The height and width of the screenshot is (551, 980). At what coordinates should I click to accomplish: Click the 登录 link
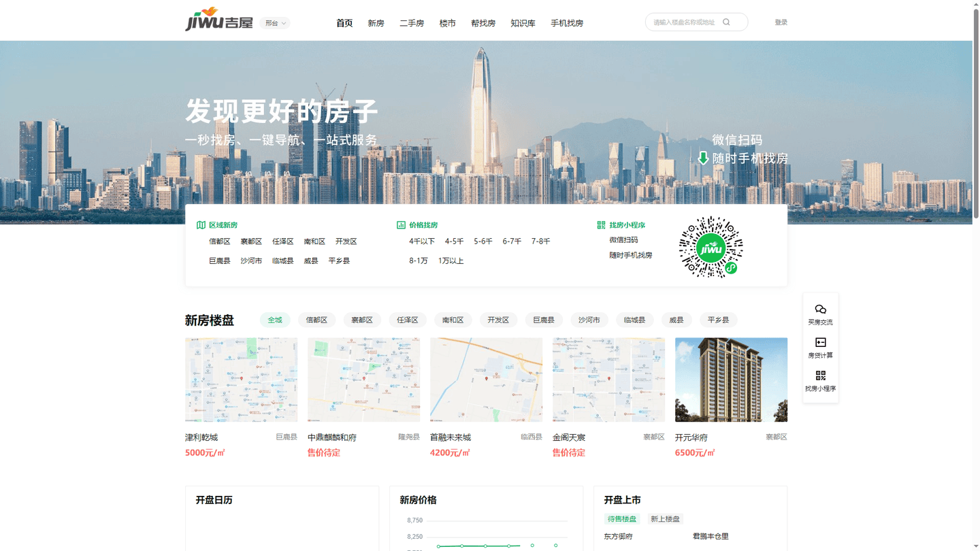781,22
